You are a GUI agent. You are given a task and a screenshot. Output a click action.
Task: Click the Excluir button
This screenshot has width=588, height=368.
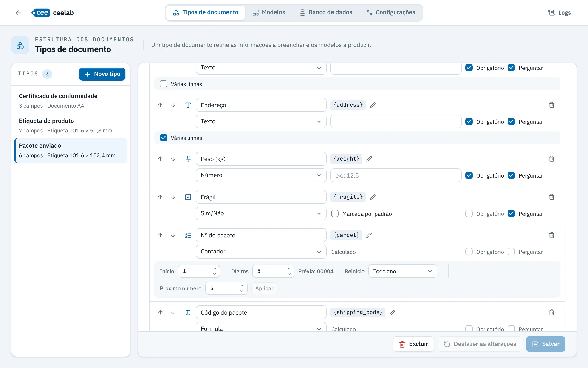pyautogui.click(x=413, y=344)
